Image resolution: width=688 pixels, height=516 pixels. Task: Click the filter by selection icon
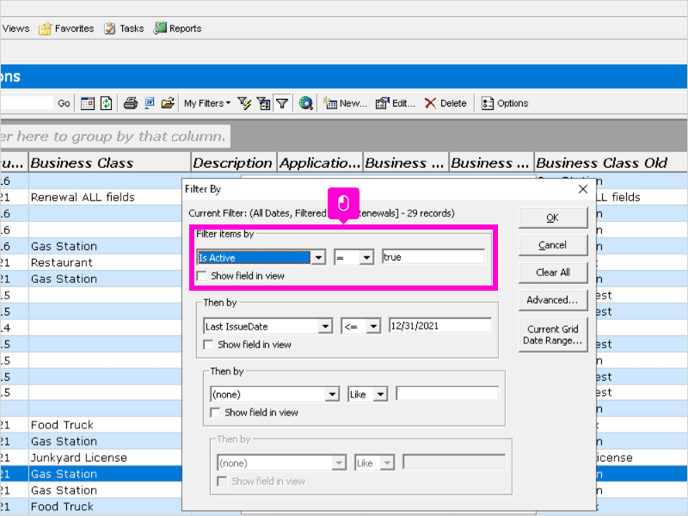(x=263, y=104)
